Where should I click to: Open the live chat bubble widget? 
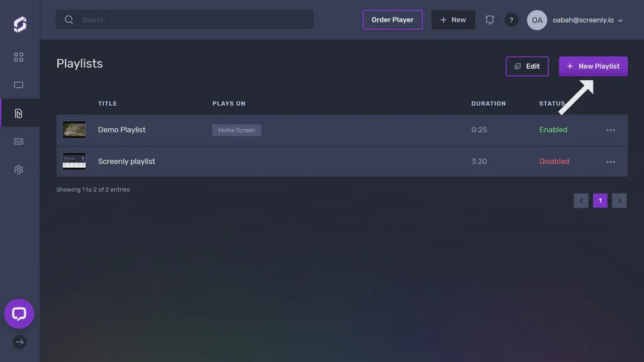pos(19,314)
